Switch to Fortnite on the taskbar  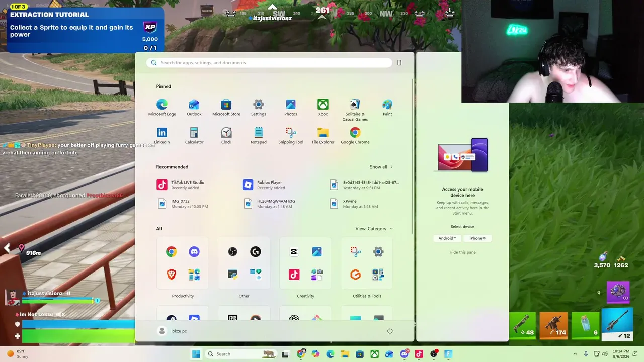[x=448, y=354]
